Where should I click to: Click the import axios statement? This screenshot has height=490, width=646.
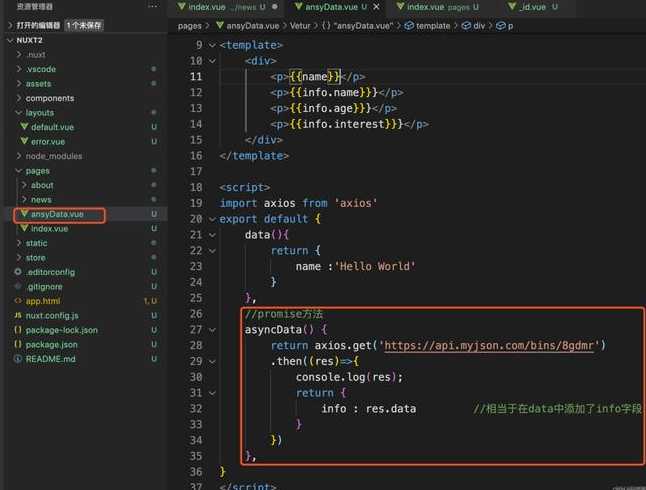pos(298,203)
